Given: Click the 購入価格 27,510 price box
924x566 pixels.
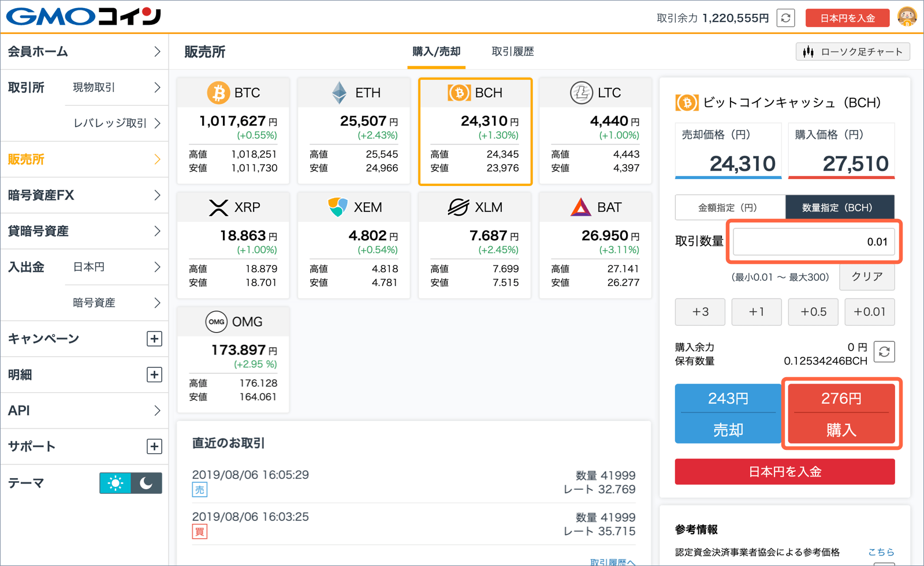Looking at the screenshot, I should [x=841, y=151].
